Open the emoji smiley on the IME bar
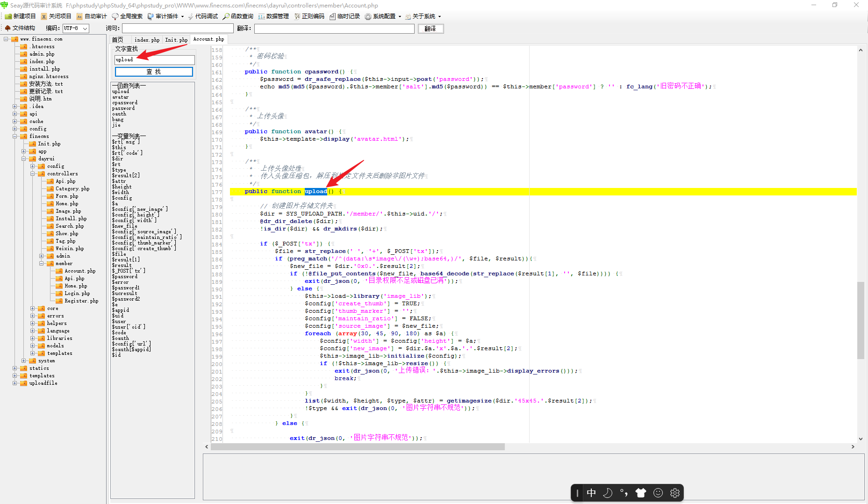Image resolution: width=868 pixels, height=504 pixels. pyautogui.click(x=658, y=493)
